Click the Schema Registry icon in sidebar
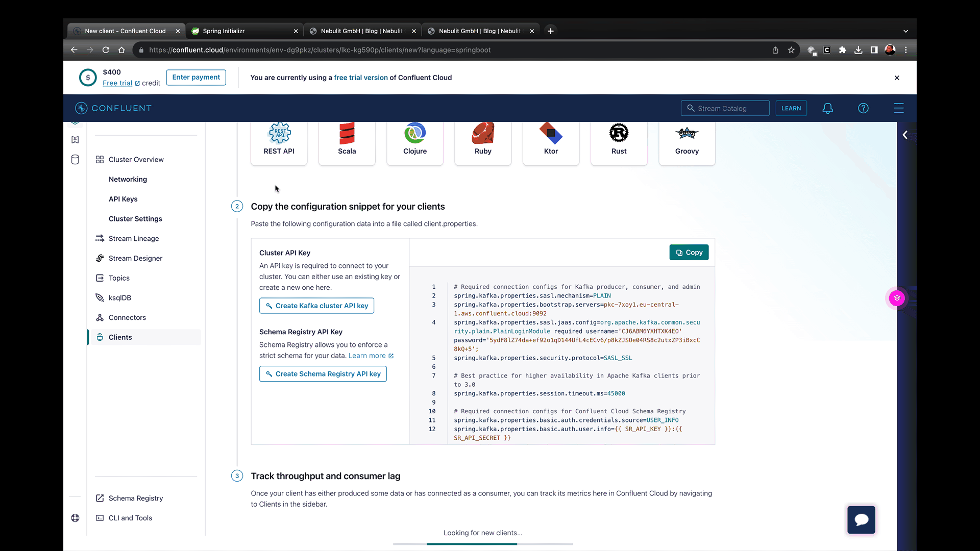This screenshot has width=980, height=551. pyautogui.click(x=100, y=498)
